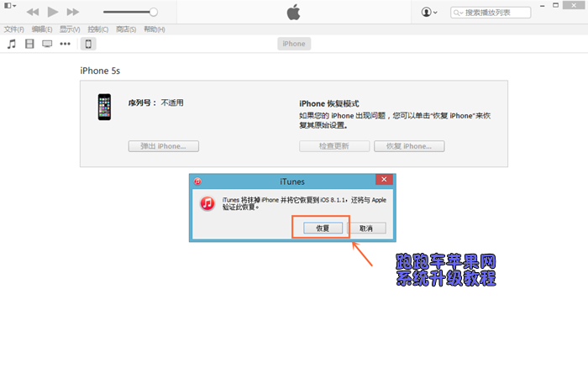Click the 序列号： 不适用 text
Viewport: 588px width, 373px height.
[x=156, y=102]
